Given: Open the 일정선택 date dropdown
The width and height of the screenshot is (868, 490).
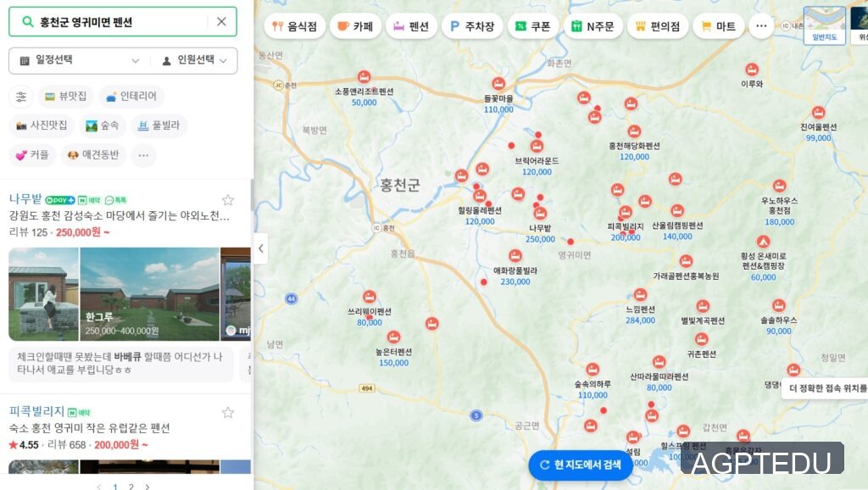Looking at the screenshot, I should (79, 60).
